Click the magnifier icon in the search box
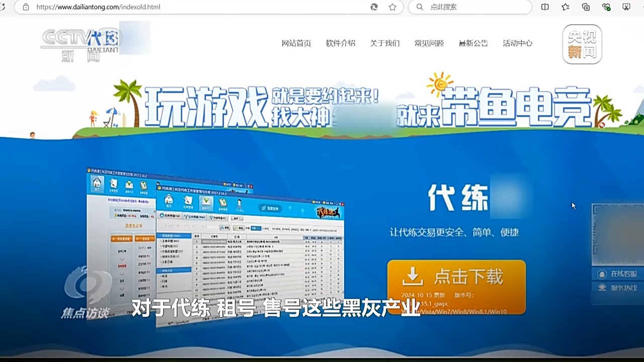This screenshot has height=362, width=644. [x=420, y=7]
